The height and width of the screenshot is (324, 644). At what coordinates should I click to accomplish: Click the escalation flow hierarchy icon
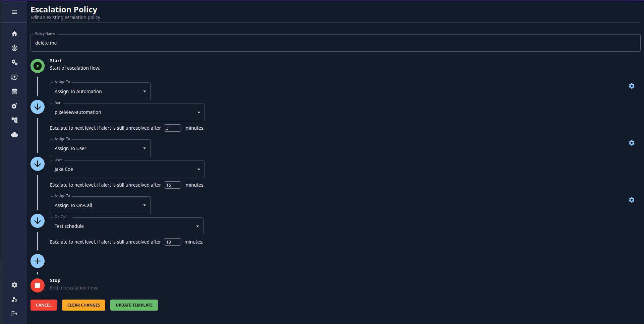coord(14,120)
